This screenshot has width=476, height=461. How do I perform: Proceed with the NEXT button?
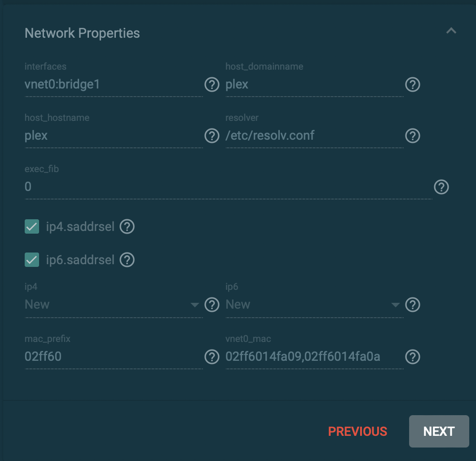point(439,431)
